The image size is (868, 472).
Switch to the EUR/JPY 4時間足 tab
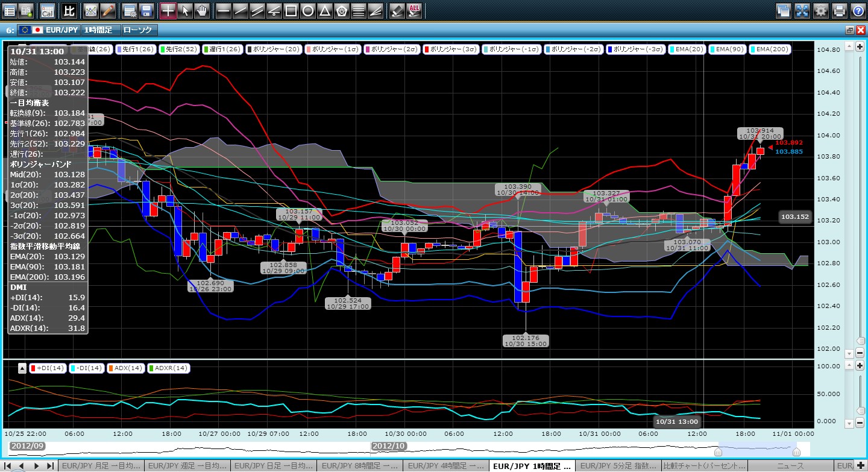pos(445,466)
